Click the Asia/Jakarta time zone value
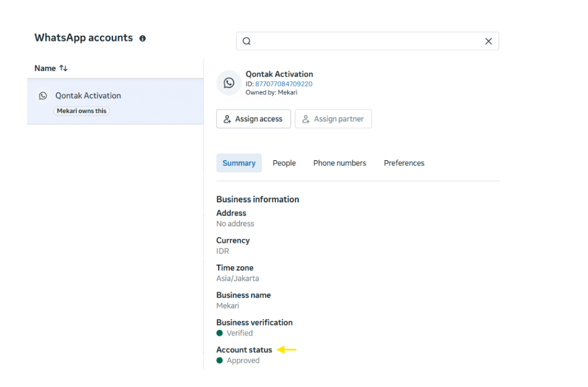Viewport: 588px width, 387px height. point(238,278)
